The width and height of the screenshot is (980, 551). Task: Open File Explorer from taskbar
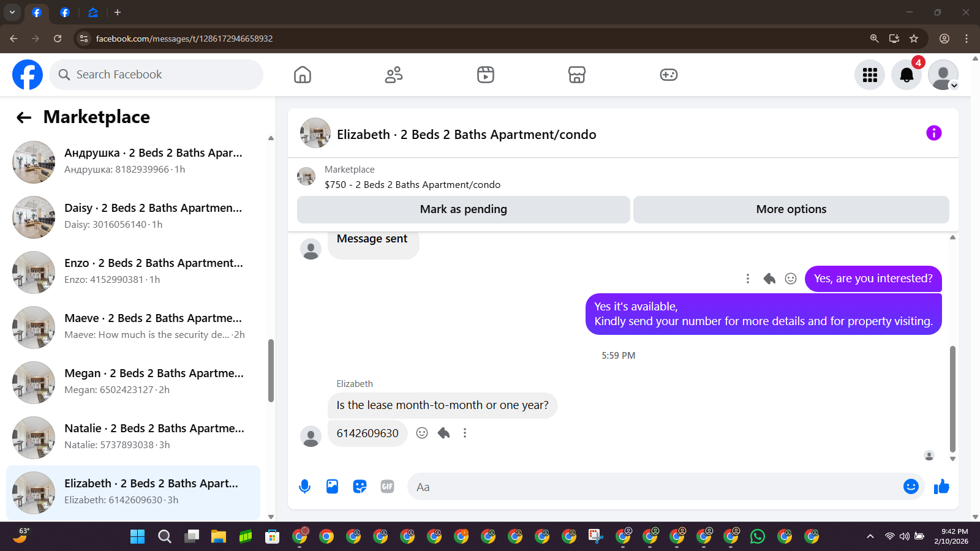coord(219,537)
